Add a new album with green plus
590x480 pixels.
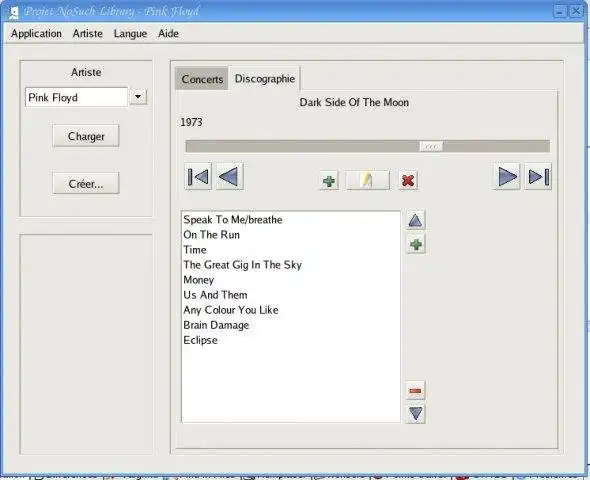(x=329, y=181)
